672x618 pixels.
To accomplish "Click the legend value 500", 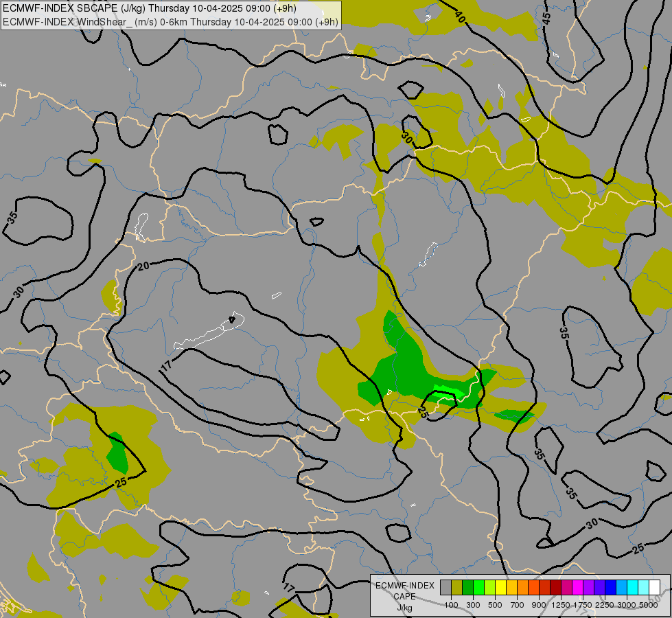I will pyautogui.click(x=495, y=605).
